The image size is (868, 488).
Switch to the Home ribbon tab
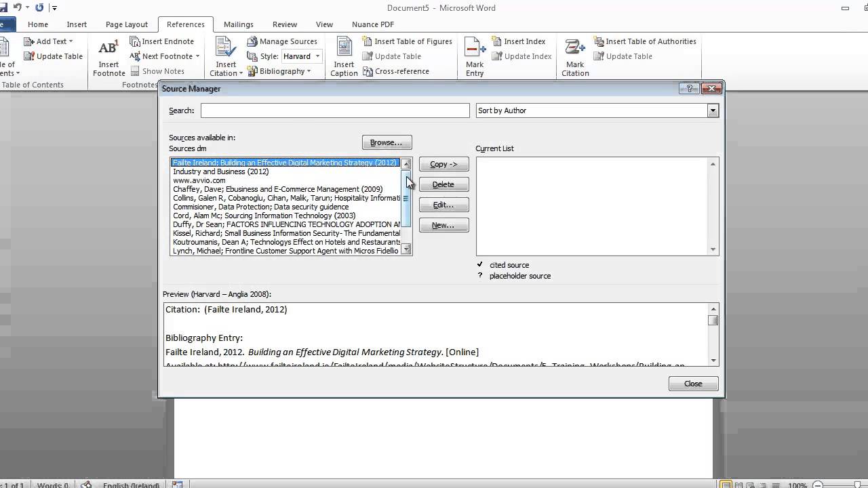(x=38, y=24)
